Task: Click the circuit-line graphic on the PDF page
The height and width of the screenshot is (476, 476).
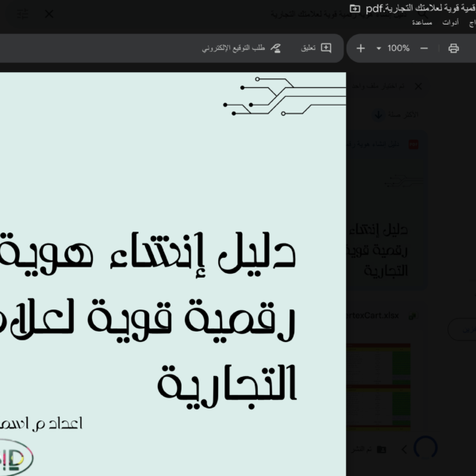Action: pyautogui.click(x=285, y=96)
